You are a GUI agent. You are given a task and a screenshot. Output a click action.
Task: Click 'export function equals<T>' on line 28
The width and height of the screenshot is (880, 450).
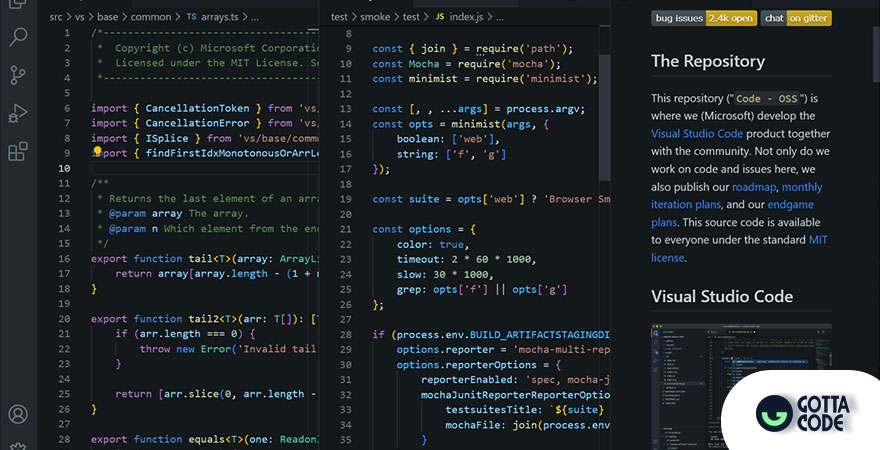coord(166,439)
